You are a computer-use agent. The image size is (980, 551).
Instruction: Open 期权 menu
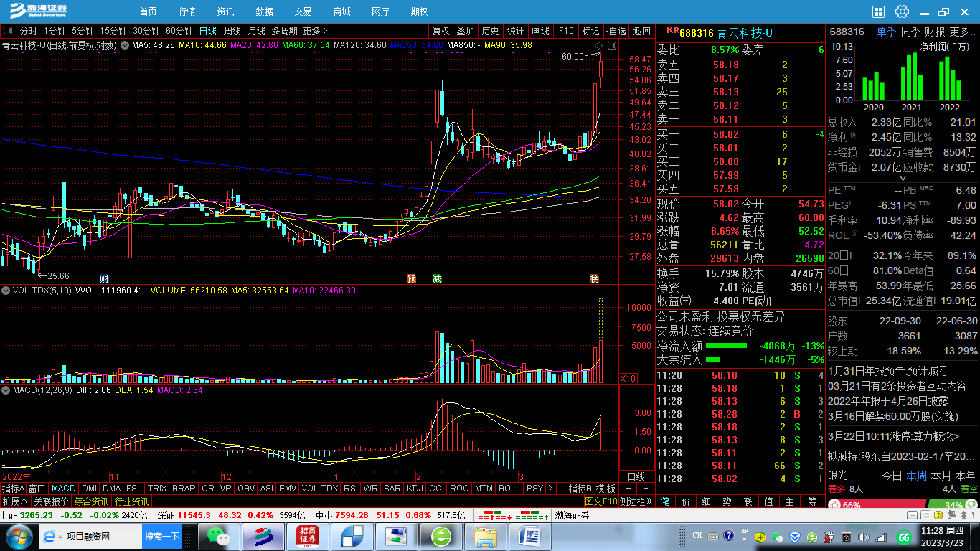point(419,11)
